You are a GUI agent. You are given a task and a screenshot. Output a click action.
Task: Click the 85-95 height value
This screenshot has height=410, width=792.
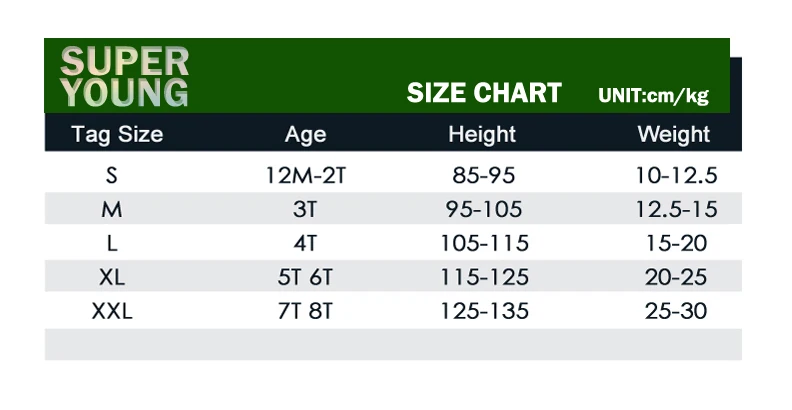pos(484,176)
